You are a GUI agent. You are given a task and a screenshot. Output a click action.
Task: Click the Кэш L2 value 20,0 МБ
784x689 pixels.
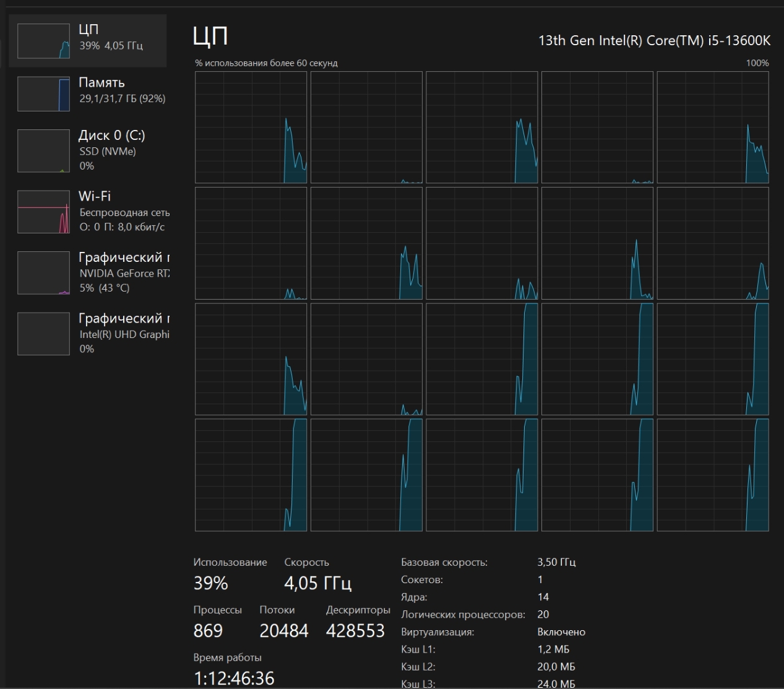click(x=556, y=667)
